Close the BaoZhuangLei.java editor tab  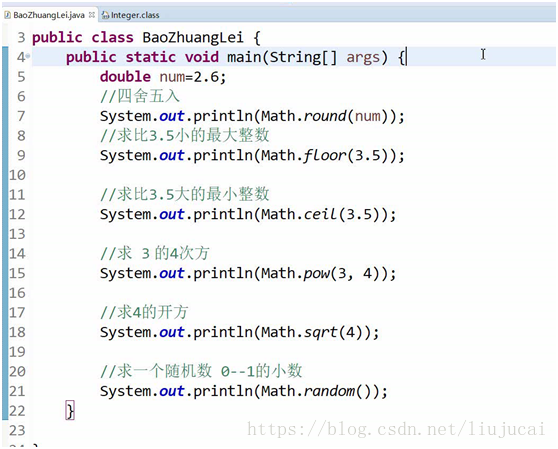[x=92, y=15]
